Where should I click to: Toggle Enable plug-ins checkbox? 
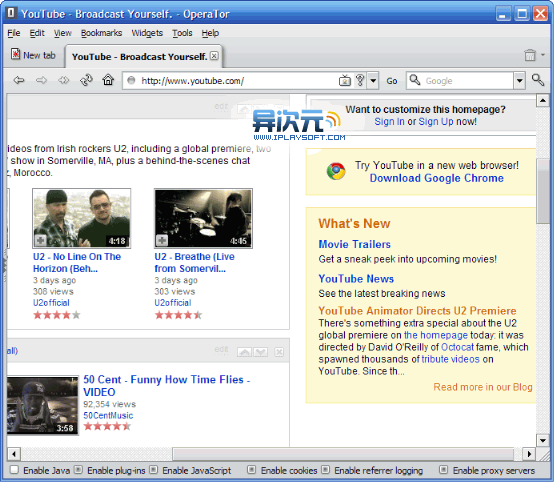coord(78,470)
